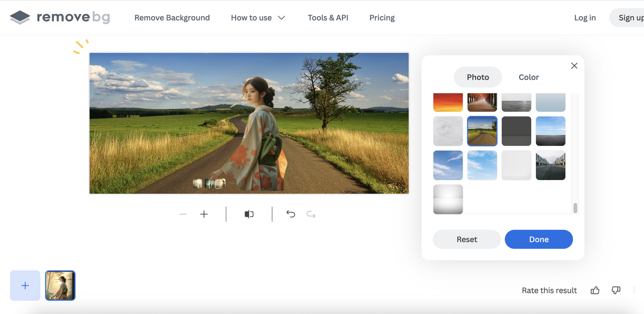Expand the How to use menu
Viewport: 644px width, 314px height.
pos(258,18)
